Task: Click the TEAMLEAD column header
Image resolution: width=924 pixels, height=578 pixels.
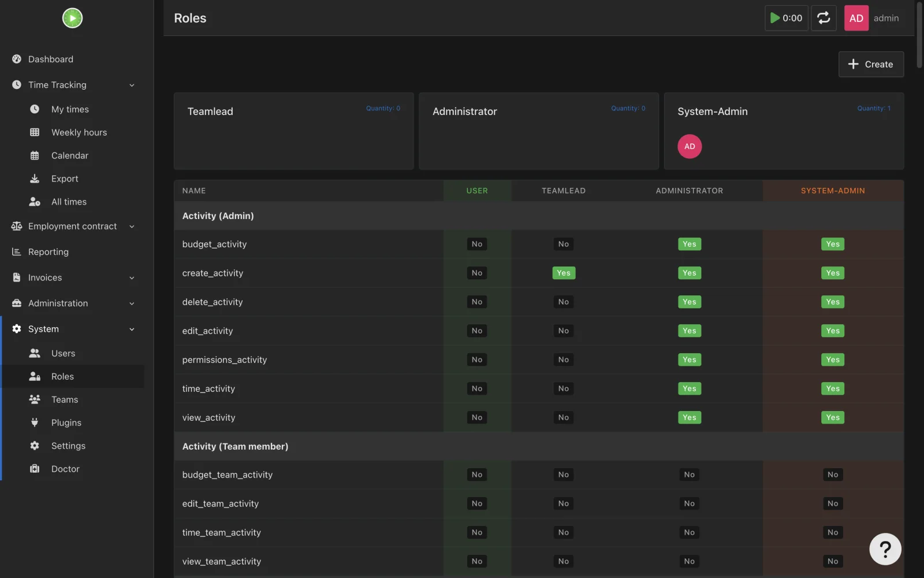Action: coord(564,191)
